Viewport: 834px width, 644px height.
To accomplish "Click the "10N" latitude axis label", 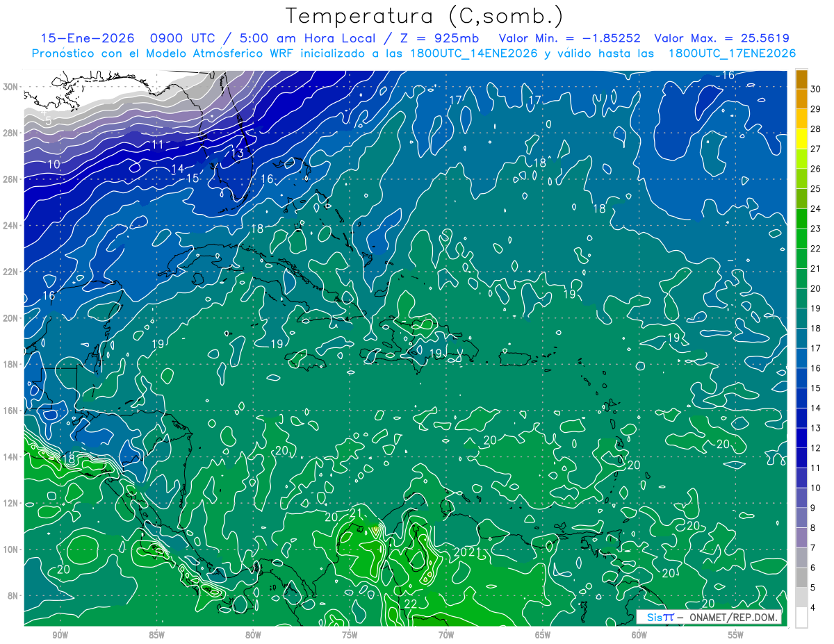I will click(10, 549).
